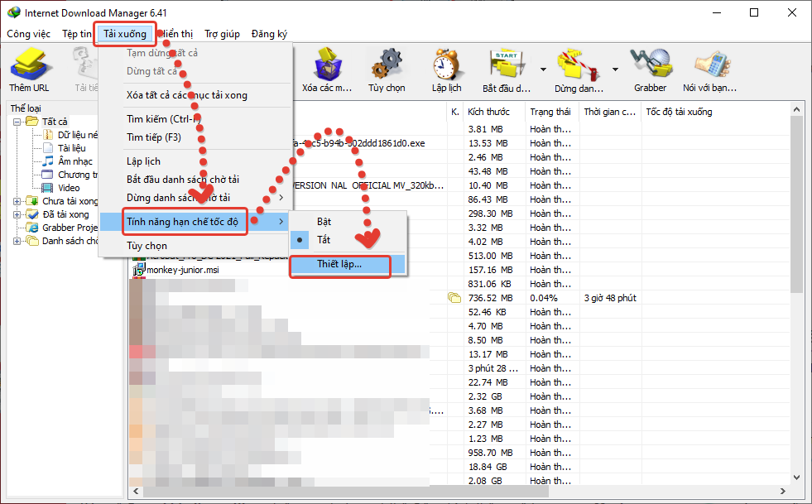Click the Tải xuống menu
Viewport: 812px width, 504px height.
125,34
